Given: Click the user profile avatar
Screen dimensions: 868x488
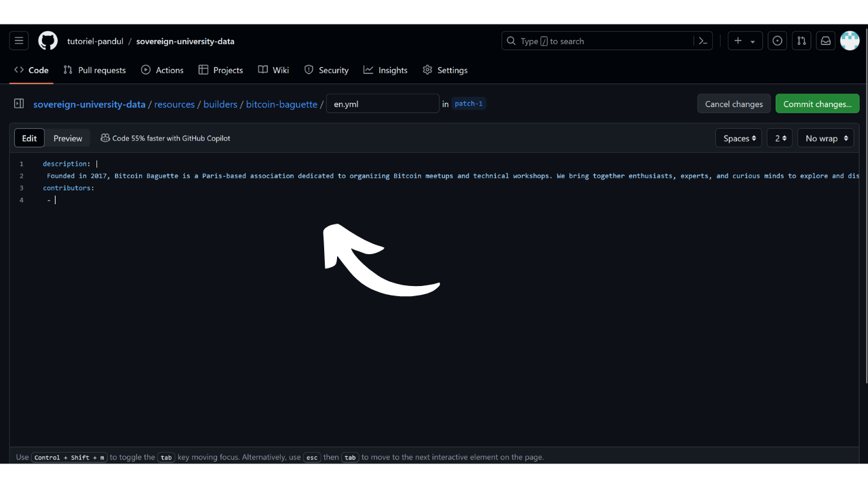Looking at the screenshot, I should click(850, 41).
